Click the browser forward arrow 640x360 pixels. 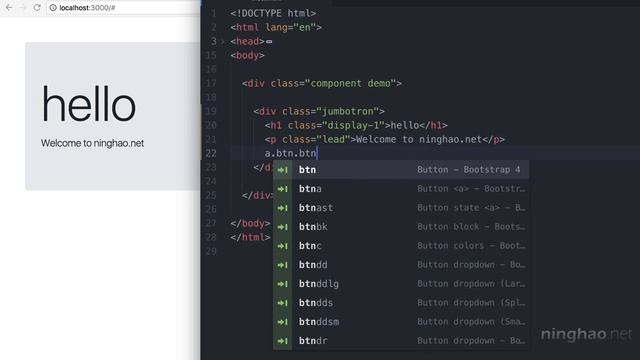(23, 7)
